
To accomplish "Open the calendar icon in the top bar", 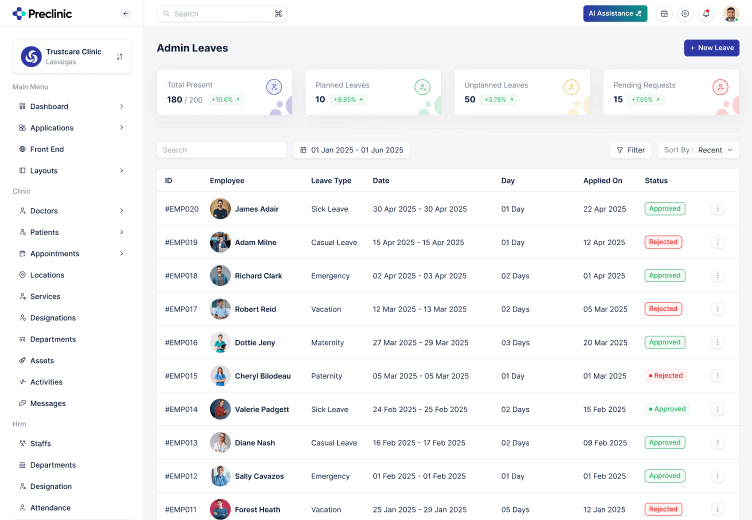I will 664,13.
